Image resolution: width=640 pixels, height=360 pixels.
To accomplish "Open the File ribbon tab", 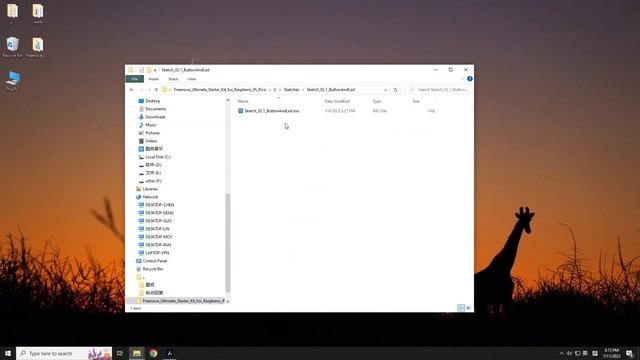I will [x=135, y=79].
